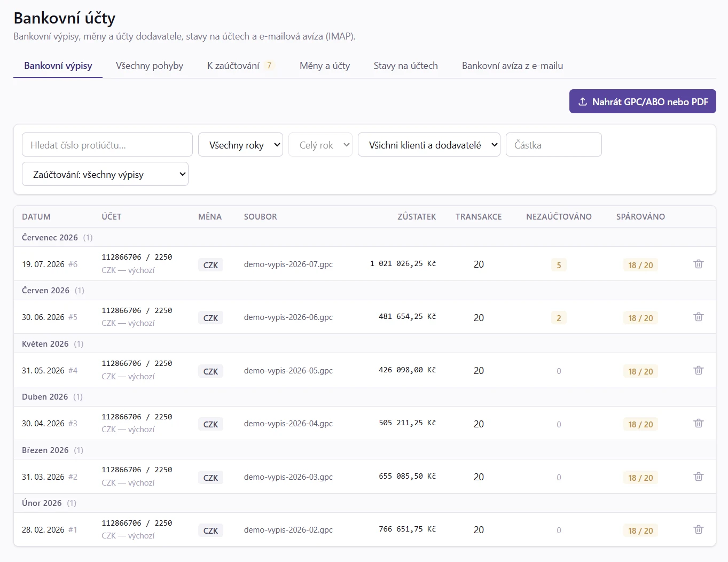Go to Bankovní avíza z e-mailu tab

tap(512, 66)
